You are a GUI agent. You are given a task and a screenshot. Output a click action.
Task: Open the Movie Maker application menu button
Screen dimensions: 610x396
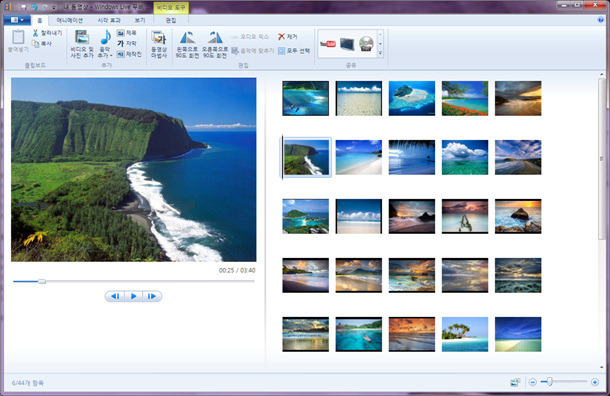click(17, 20)
